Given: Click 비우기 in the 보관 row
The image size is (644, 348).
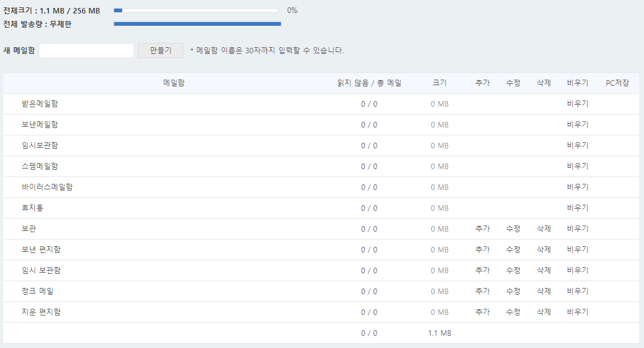Looking at the screenshot, I should point(578,229).
